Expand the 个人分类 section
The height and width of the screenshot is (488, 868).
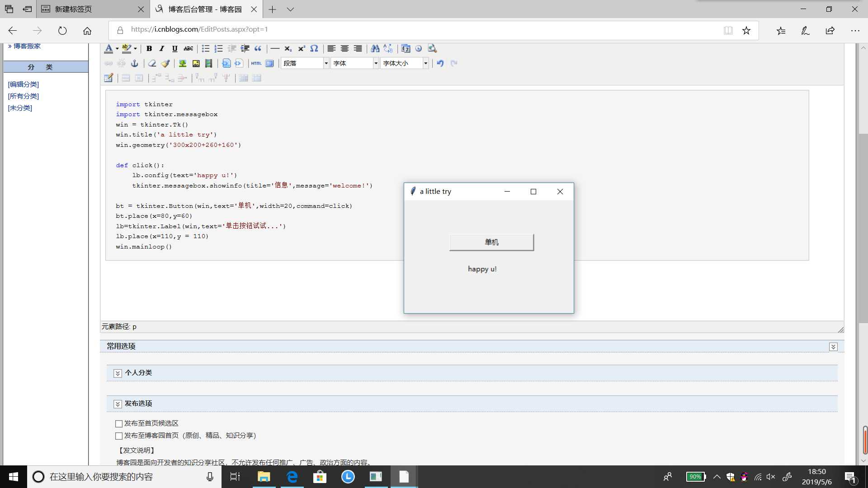tap(118, 373)
